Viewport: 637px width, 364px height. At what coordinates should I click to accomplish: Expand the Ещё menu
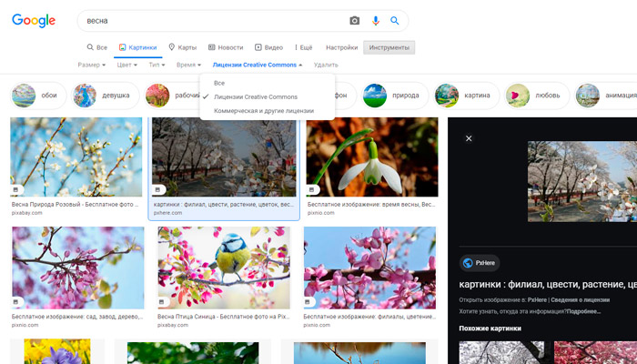(x=303, y=47)
